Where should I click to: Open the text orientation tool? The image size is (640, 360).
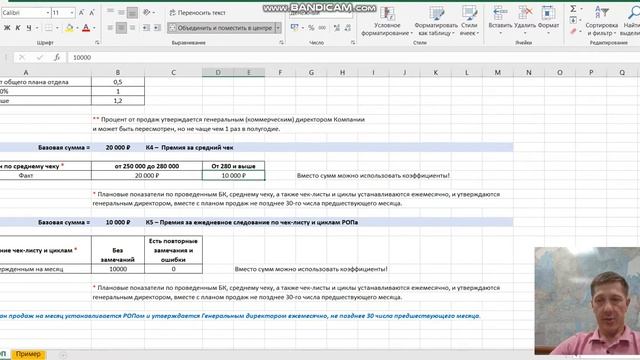coord(147,13)
